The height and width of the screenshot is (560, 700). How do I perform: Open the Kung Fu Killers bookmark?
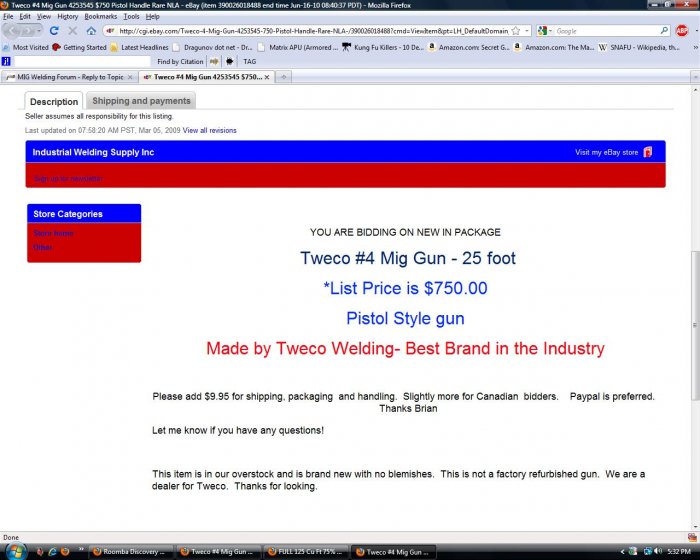pos(383,47)
